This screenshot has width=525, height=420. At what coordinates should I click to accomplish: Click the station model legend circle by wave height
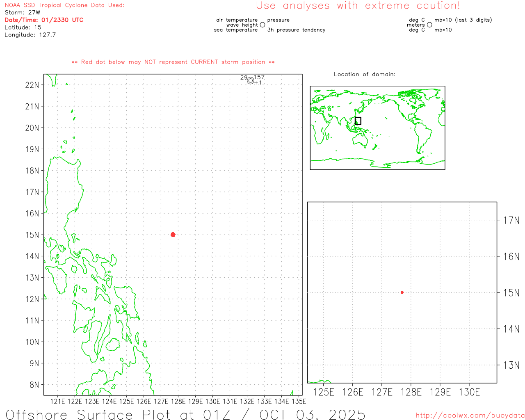(x=262, y=25)
